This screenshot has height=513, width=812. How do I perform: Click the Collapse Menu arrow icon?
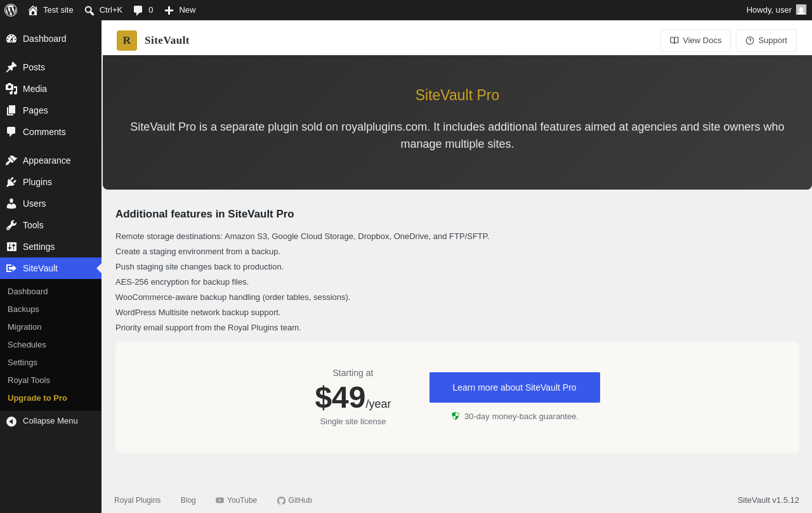point(11,421)
